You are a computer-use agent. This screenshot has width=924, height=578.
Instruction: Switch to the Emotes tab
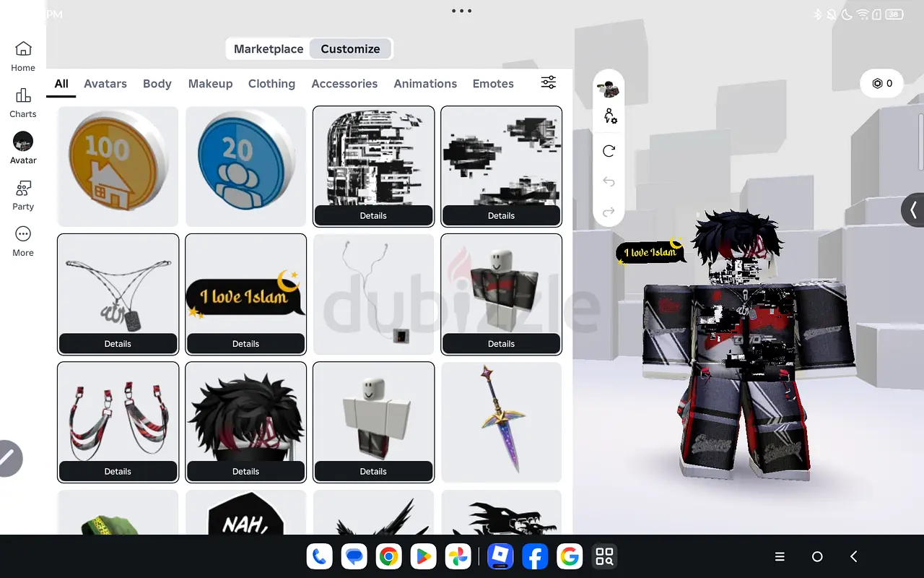(x=493, y=84)
